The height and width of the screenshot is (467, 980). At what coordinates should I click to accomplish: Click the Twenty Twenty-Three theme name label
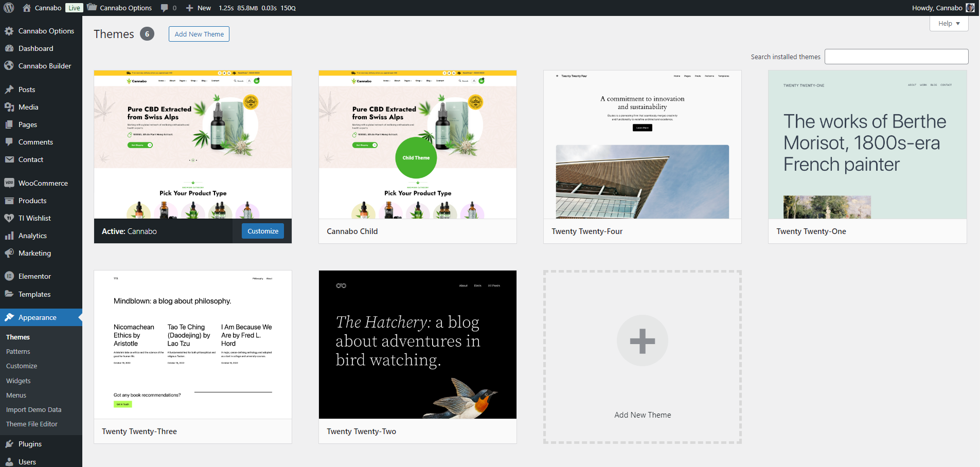click(x=139, y=432)
